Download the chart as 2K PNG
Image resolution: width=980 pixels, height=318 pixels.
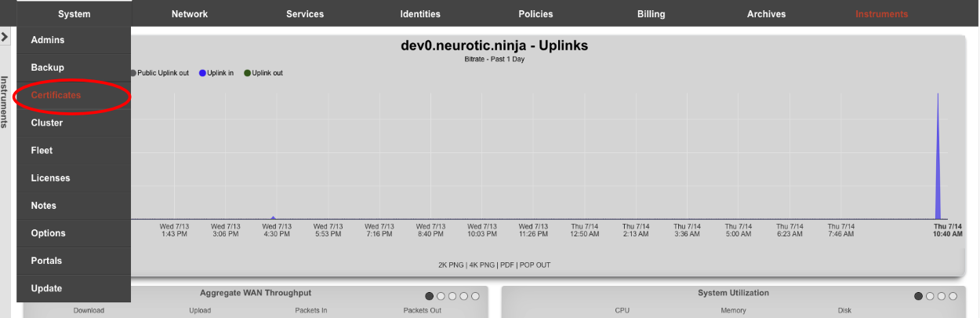click(451, 265)
